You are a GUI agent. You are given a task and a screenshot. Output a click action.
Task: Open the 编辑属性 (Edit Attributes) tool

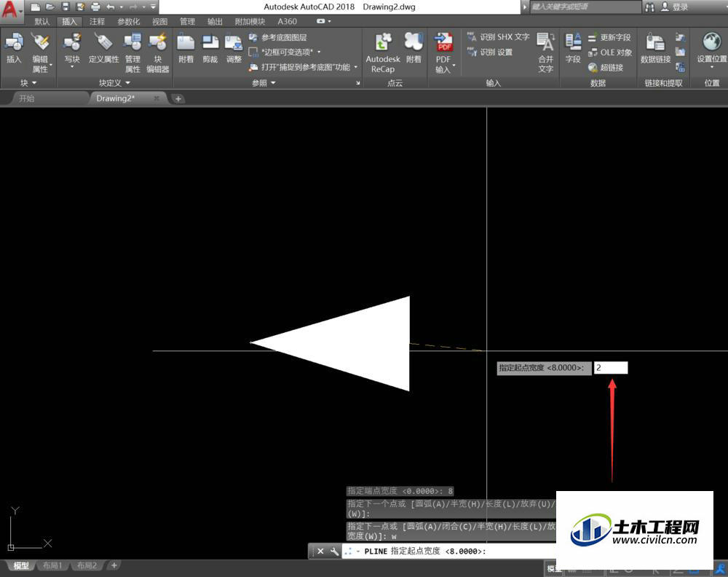pyautogui.click(x=40, y=52)
